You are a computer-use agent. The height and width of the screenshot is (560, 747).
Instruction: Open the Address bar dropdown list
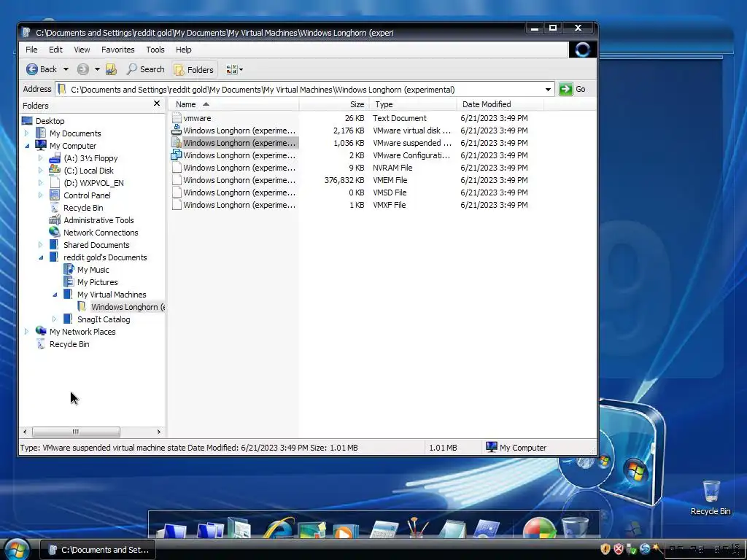click(548, 90)
